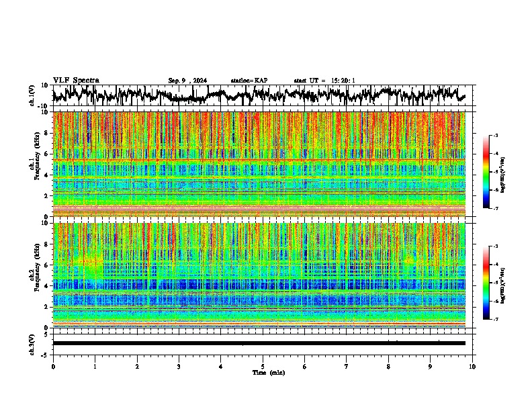Select the date text "Sep. 9 , 2024"

point(187,81)
